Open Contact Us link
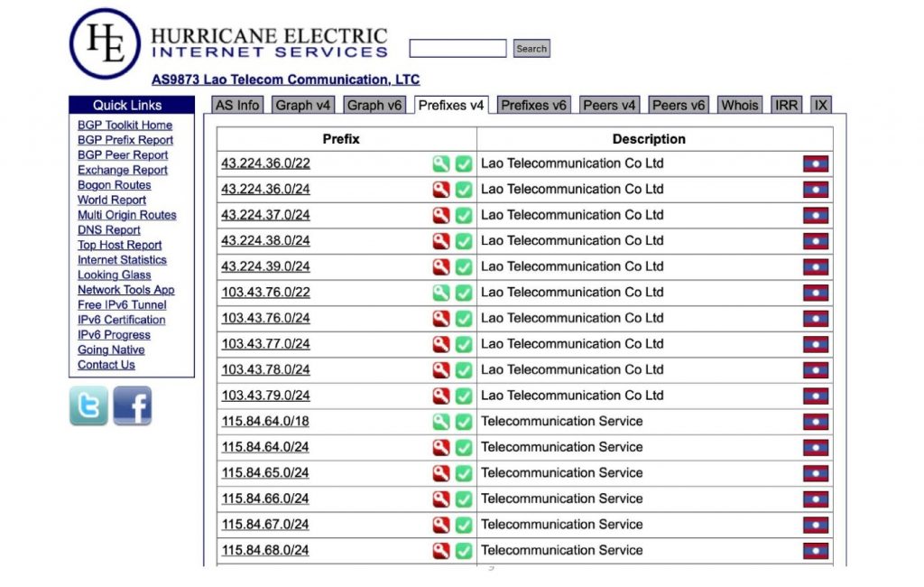This screenshot has height=587, width=924. [106, 365]
